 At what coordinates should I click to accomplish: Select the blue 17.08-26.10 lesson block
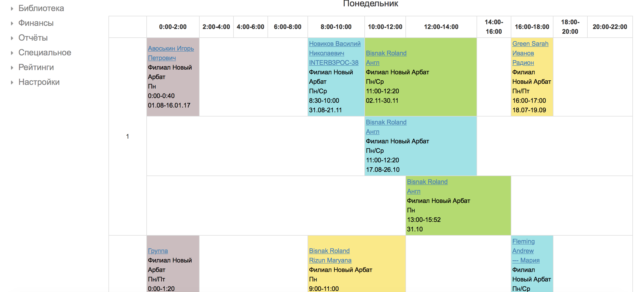(420, 146)
